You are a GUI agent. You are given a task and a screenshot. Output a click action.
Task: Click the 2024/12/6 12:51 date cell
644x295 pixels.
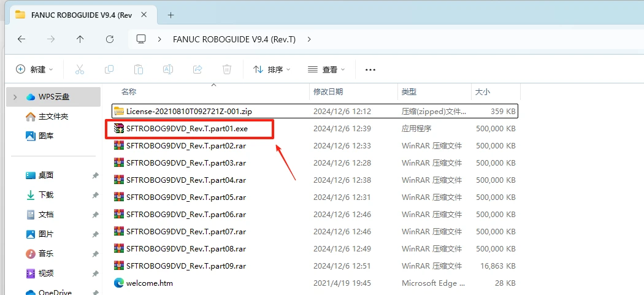click(342, 266)
